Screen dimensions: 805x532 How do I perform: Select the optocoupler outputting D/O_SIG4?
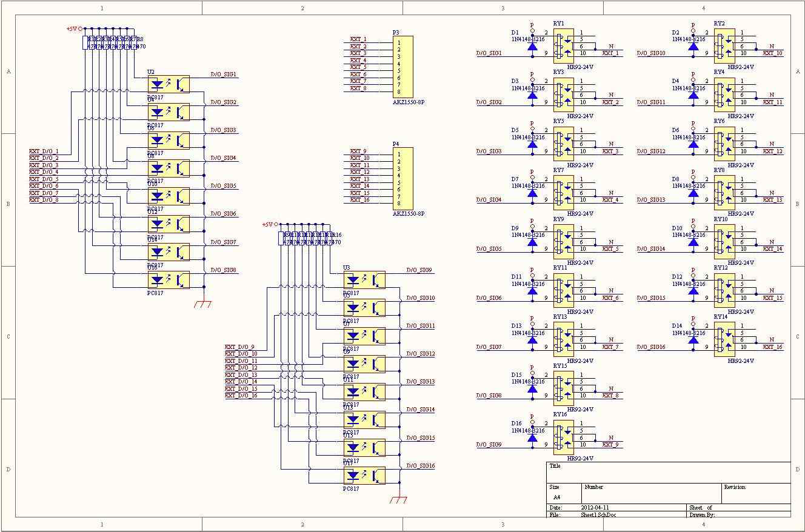point(169,168)
